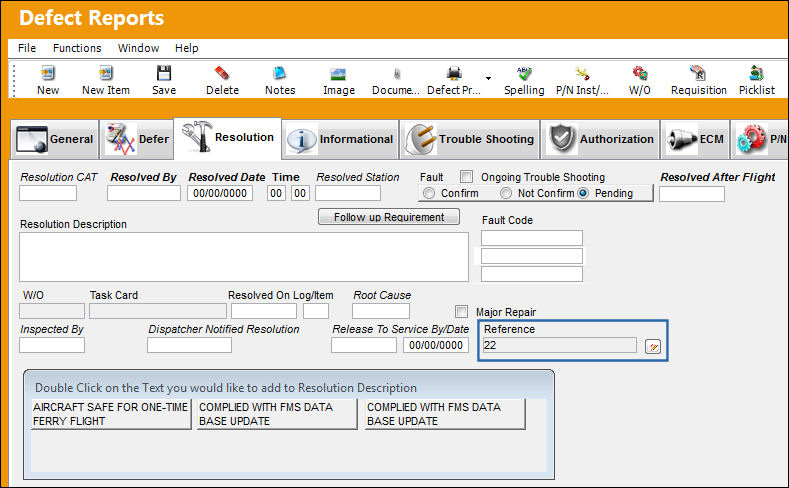The height and width of the screenshot is (488, 789).
Task: Open the Functions menu
Action: [x=77, y=48]
